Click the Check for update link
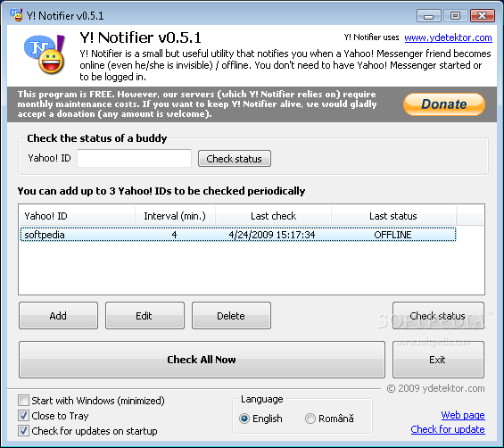This screenshot has width=504, height=448. [x=448, y=429]
